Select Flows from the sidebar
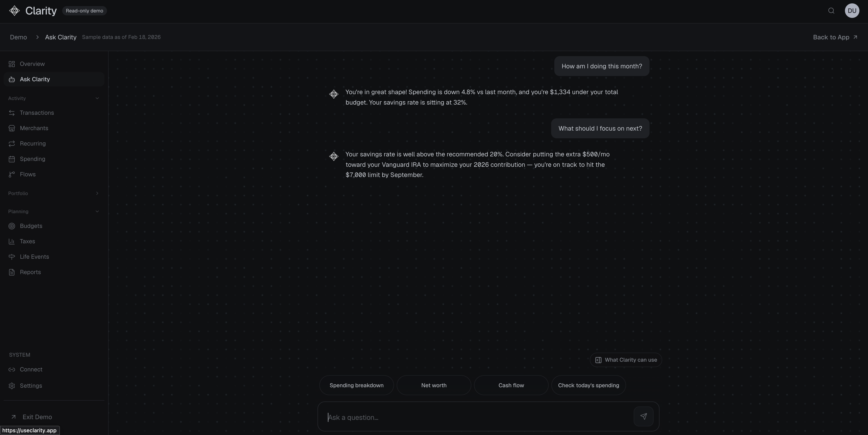This screenshot has height=435, width=868. 28,174
